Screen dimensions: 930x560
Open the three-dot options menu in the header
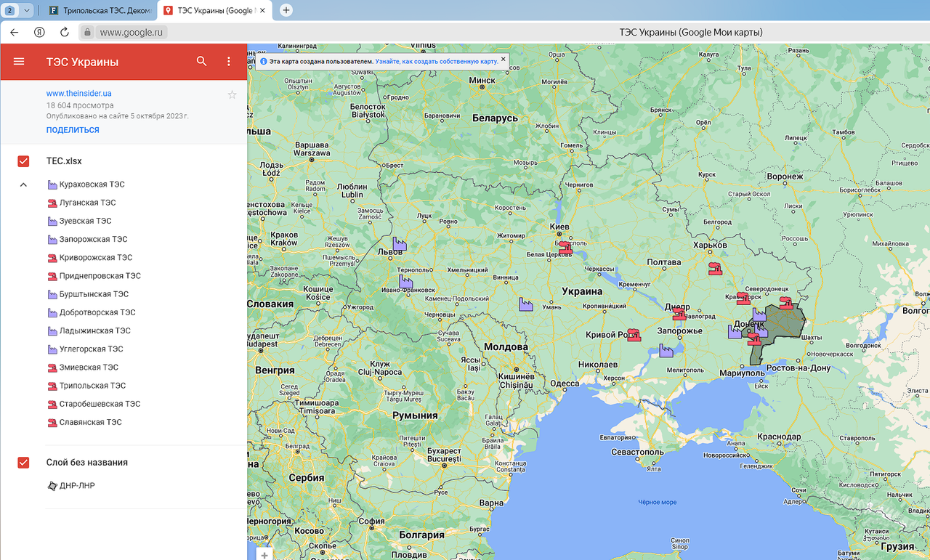[x=229, y=62]
